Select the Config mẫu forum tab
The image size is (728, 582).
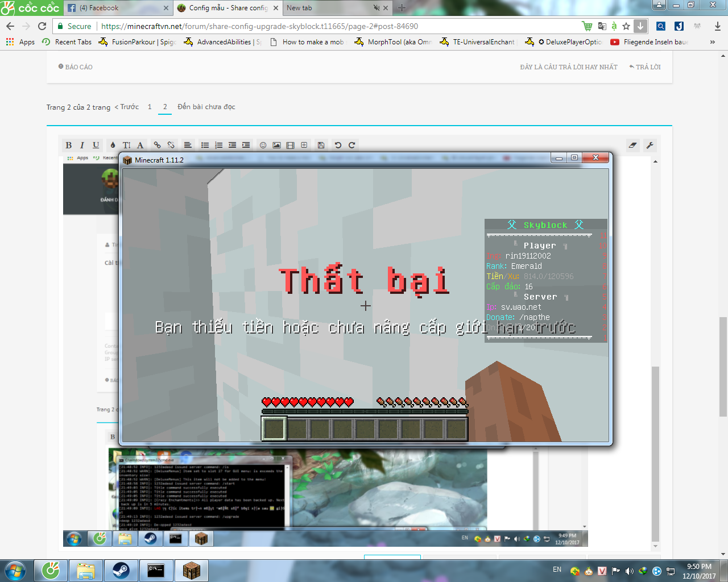click(228, 8)
